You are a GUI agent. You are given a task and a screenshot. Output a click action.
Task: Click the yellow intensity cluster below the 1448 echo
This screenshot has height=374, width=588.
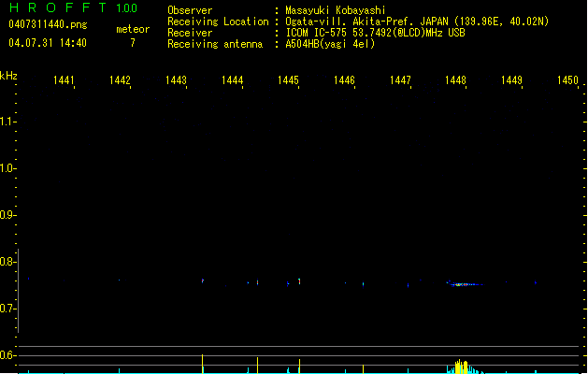[462, 367]
